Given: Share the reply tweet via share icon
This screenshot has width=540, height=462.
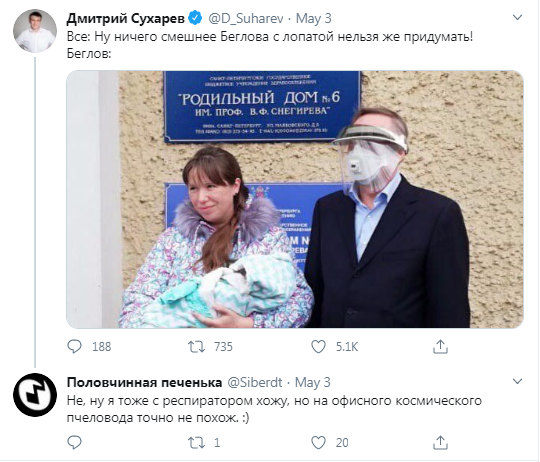Looking at the screenshot, I should point(440,442).
